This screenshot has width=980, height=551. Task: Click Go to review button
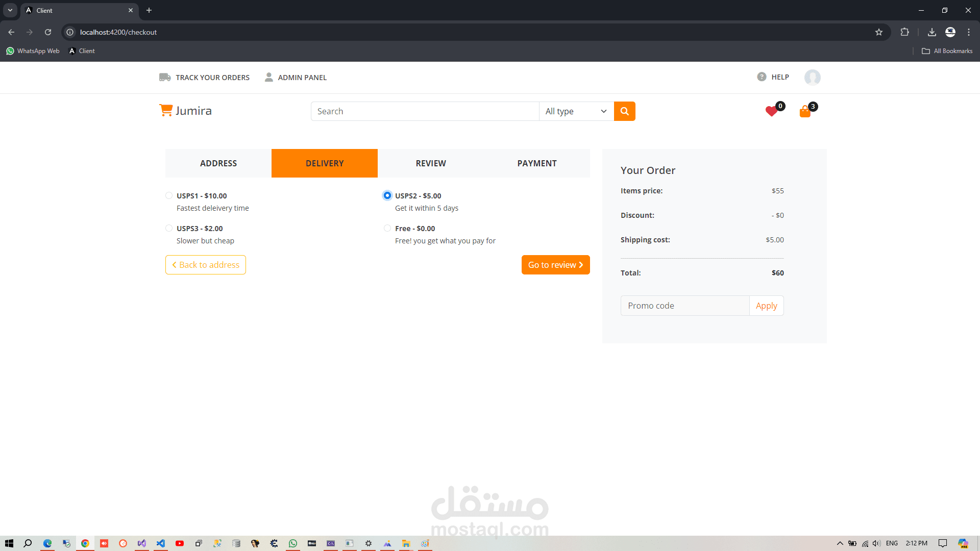[555, 265]
